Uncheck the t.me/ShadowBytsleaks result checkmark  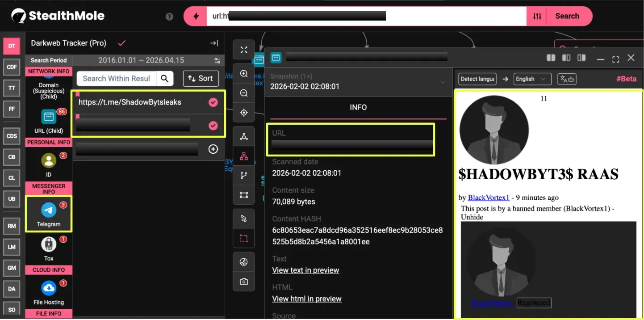[x=213, y=102]
